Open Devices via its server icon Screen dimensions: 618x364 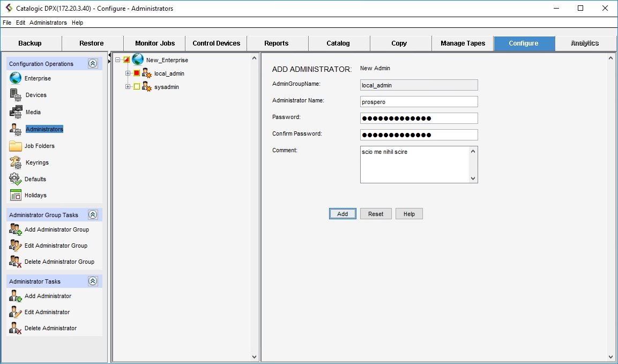(16, 95)
